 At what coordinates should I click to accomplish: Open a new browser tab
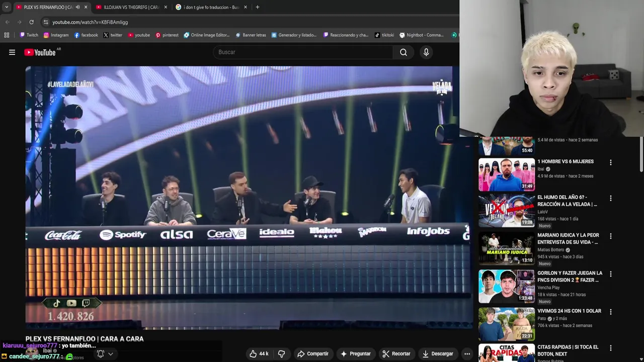click(x=257, y=7)
